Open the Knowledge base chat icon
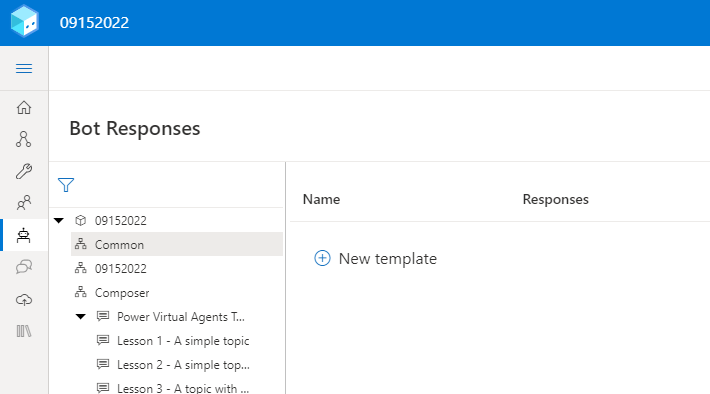The height and width of the screenshot is (394, 710). [24, 267]
